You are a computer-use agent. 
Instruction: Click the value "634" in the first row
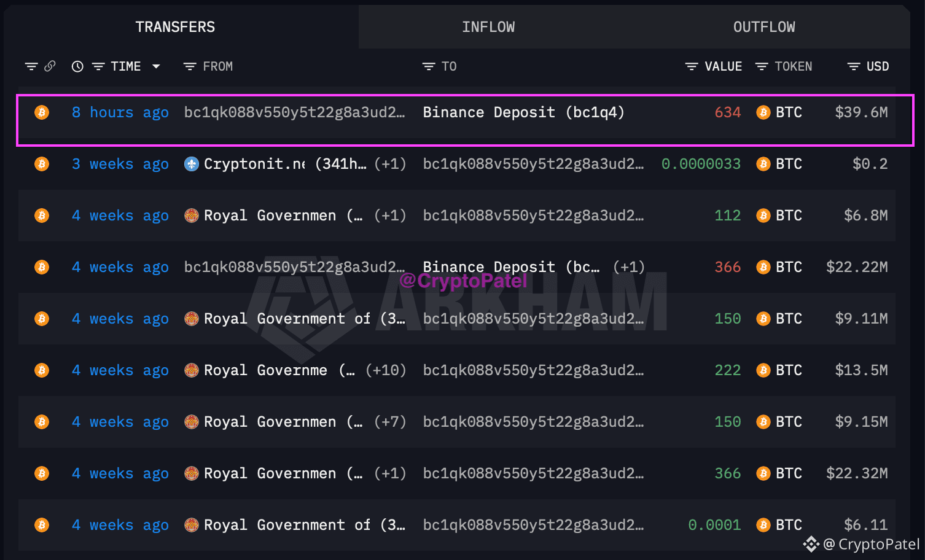coord(728,112)
